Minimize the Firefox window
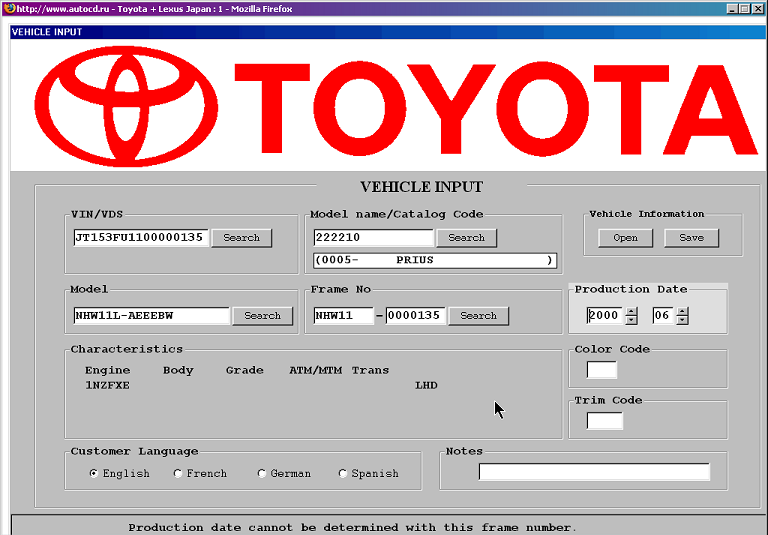This screenshot has width=768, height=535. [732, 9]
